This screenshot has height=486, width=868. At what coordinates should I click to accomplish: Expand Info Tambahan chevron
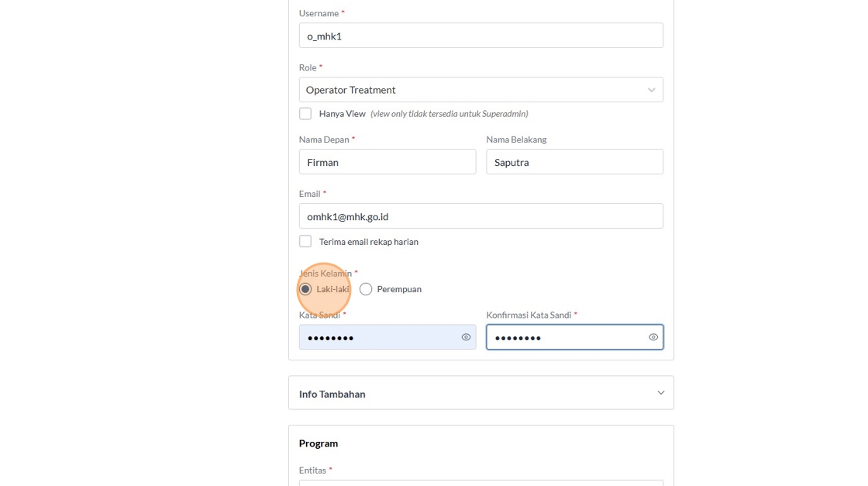point(660,393)
